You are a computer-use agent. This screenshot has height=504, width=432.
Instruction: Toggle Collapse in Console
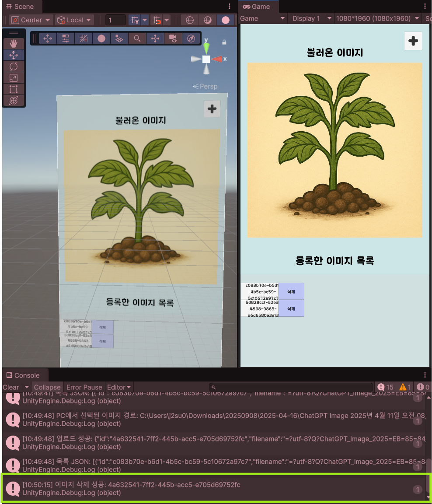tap(47, 387)
